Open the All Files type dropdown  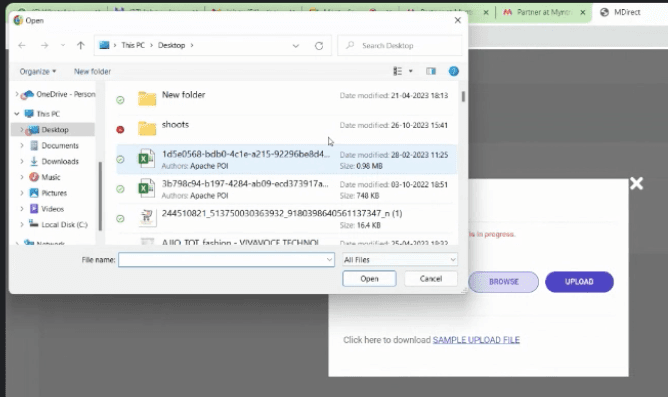click(x=400, y=259)
